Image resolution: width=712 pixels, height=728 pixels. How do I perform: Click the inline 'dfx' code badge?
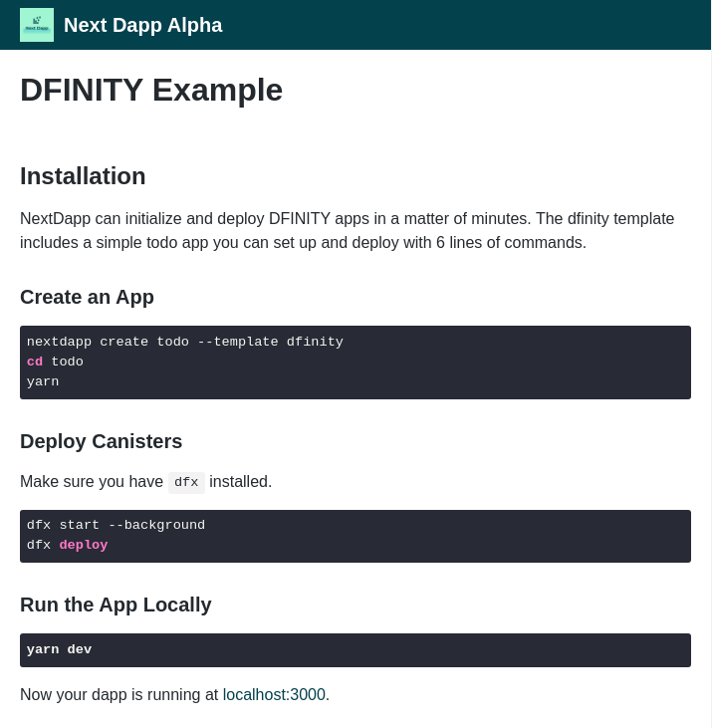click(186, 482)
